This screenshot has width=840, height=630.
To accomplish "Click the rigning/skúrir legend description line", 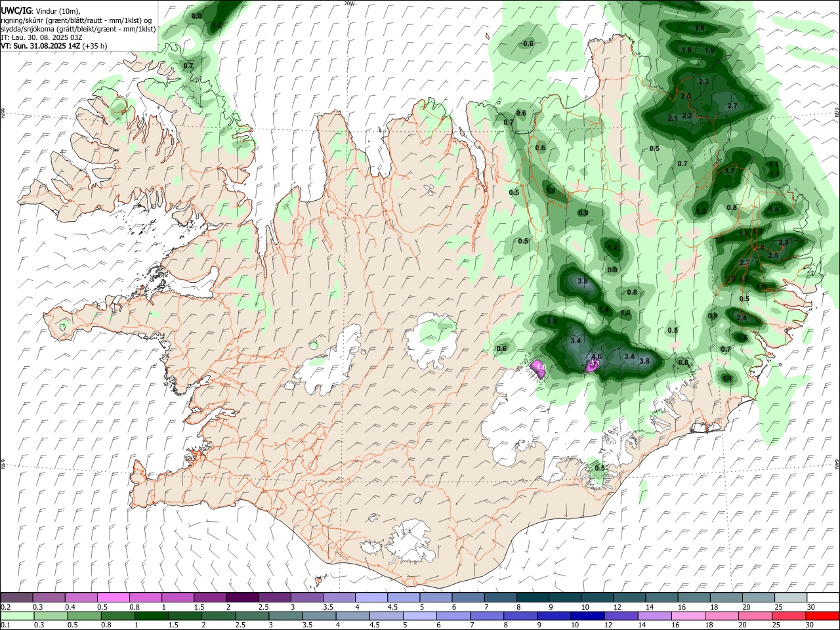I will pyautogui.click(x=76, y=20).
